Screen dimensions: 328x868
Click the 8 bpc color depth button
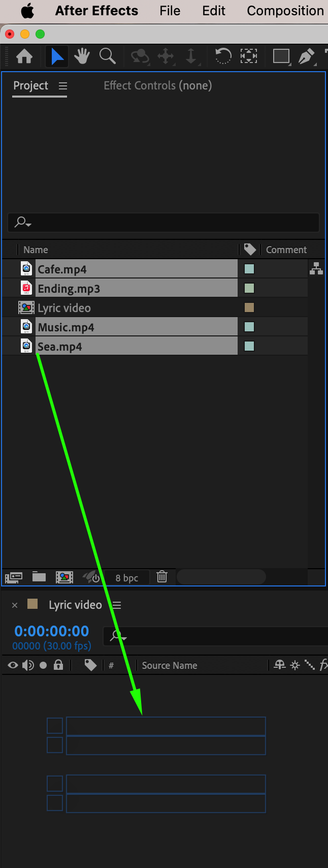126,578
